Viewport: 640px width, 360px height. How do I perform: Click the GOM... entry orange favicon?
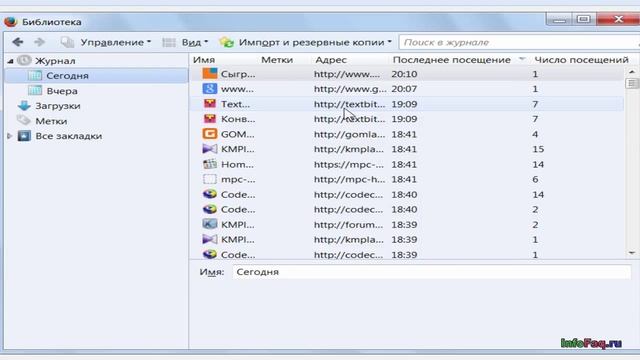tap(210, 134)
